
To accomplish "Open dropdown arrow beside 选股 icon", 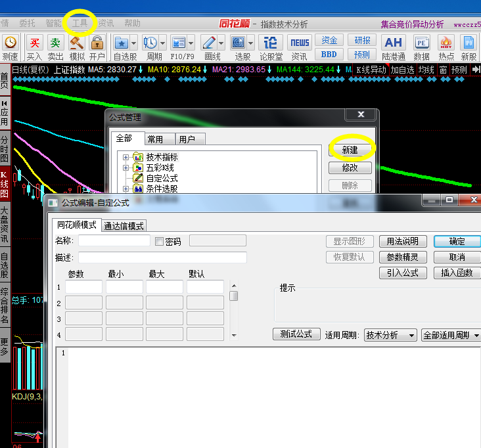I will [250, 43].
